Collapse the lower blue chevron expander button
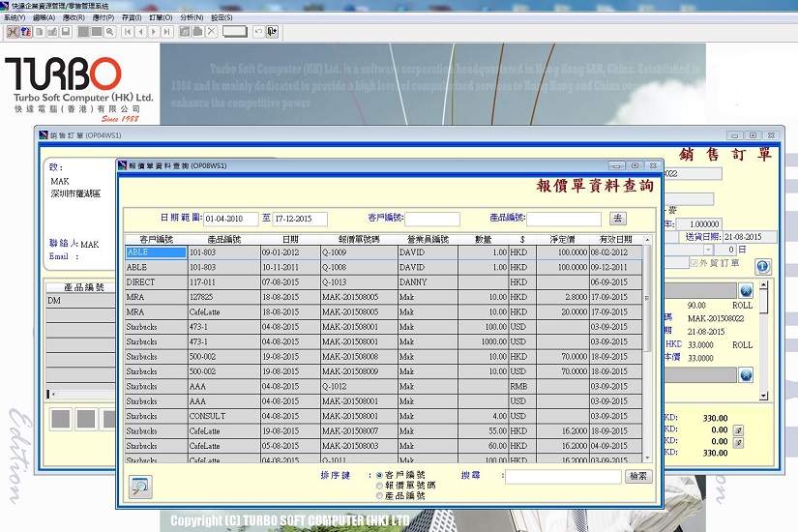The image size is (798, 532). click(746, 374)
